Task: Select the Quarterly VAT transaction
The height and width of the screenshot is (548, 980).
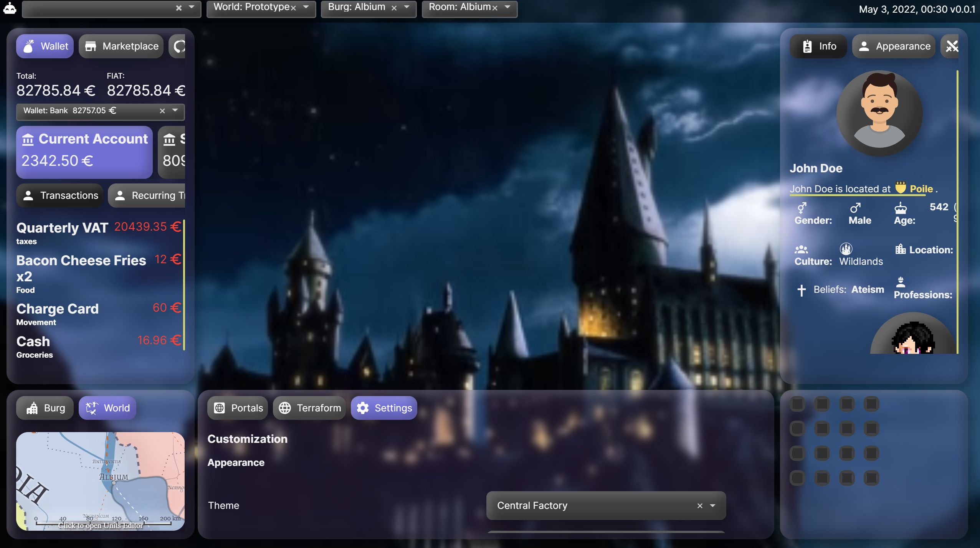Action: [x=99, y=233]
